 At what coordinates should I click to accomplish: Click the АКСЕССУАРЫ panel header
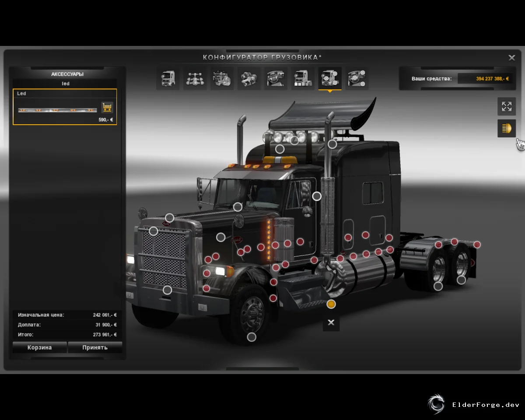(67, 74)
